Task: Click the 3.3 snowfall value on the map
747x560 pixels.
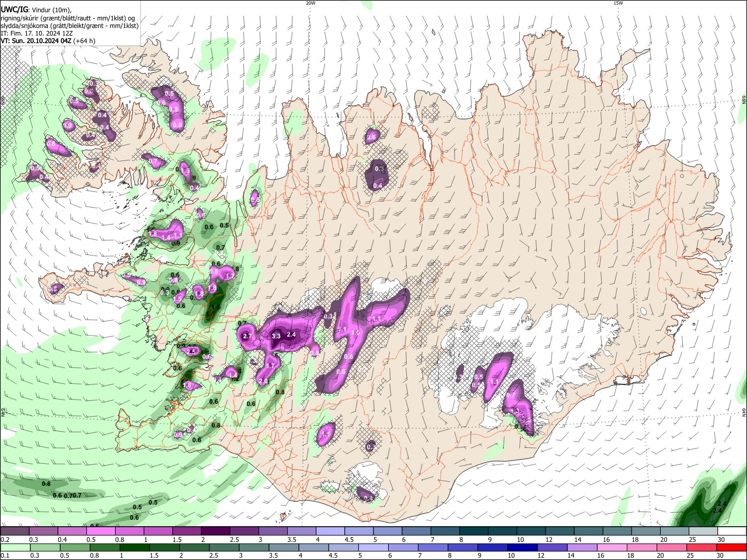Action: [277, 336]
